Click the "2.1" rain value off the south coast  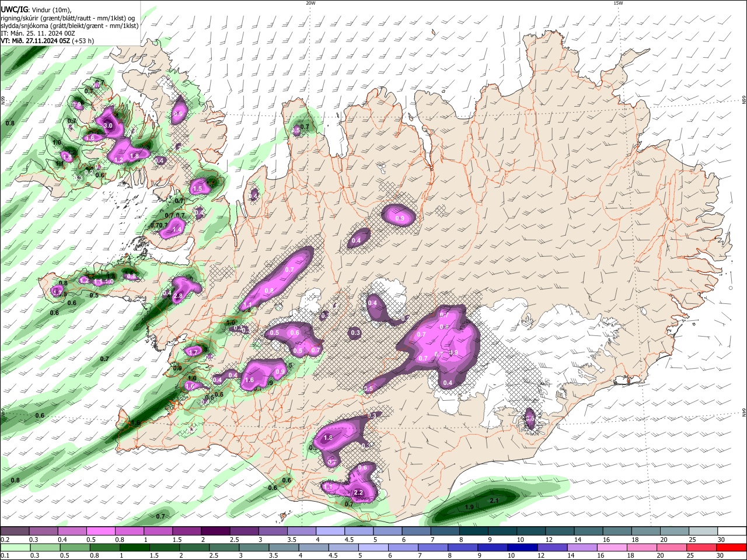pos(494,501)
